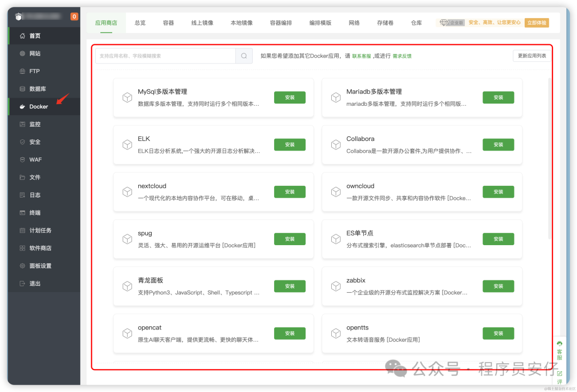Image resolution: width=577 pixels, height=392 pixels.
Task: Open 首页 in the sidebar
Action: [44, 36]
